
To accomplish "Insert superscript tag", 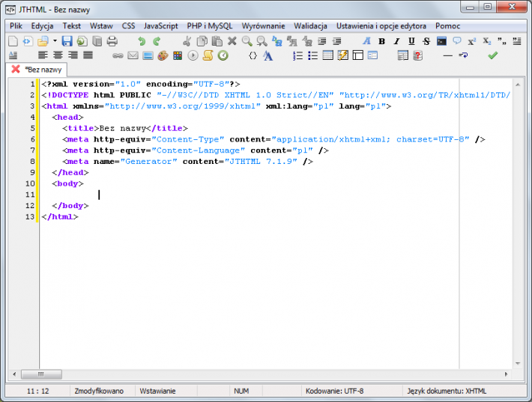I will click(x=471, y=41).
